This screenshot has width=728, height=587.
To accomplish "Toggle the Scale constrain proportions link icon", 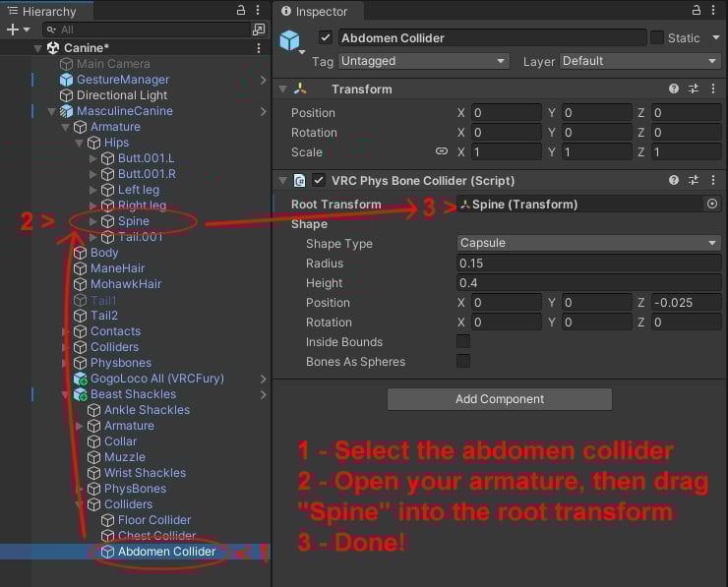I will tap(442, 151).
